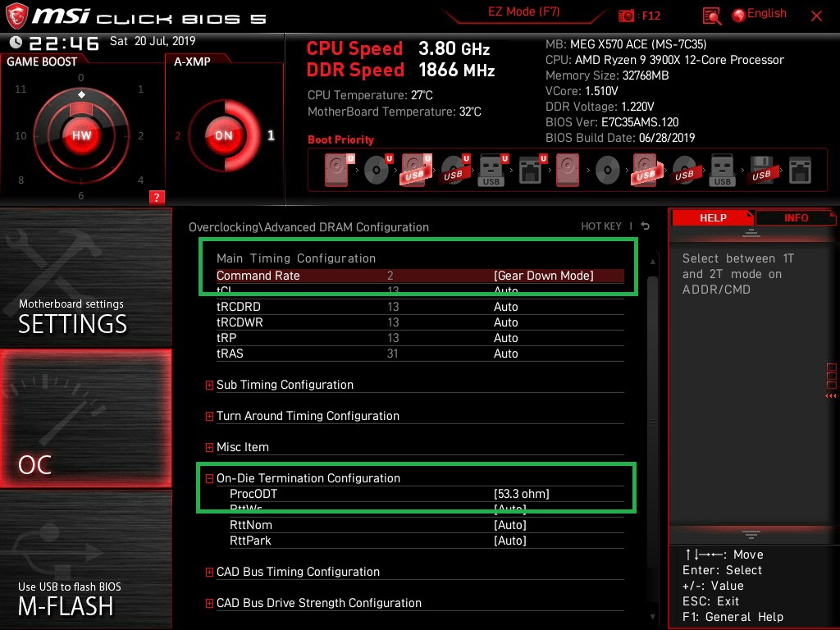Choose A-XMP profile 2
The height and width of the screenshot is (630, 840).
pos(177,135)
